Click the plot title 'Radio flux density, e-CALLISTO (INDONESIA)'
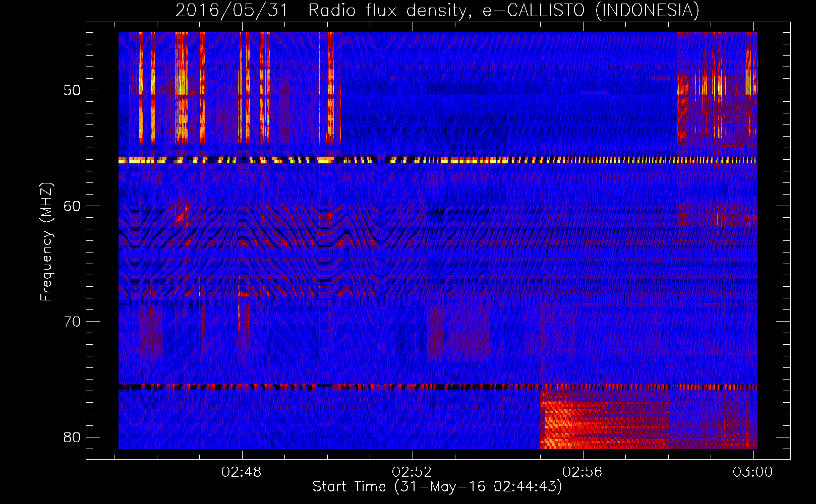Screen dimensions: 816x504 coord(504,11)
